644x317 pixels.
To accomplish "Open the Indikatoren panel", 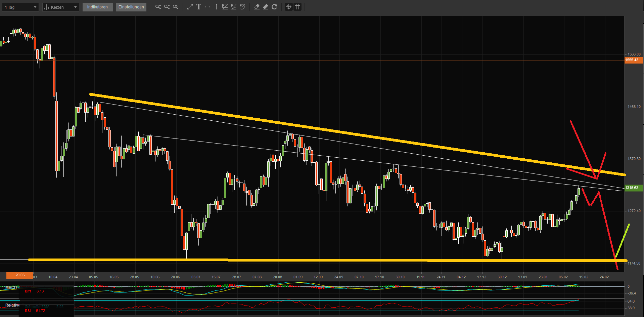I will [97, 7].
